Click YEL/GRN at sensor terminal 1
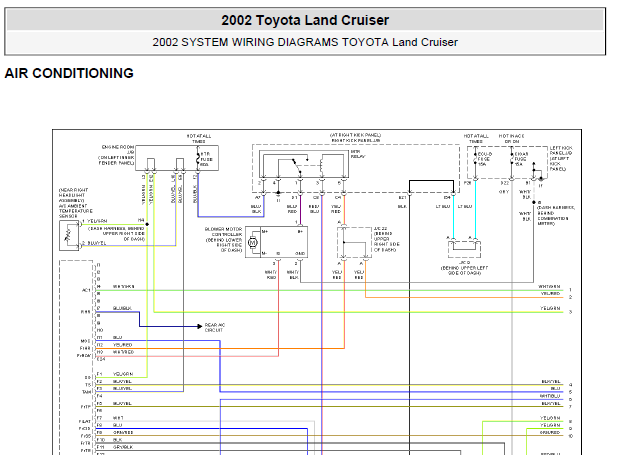617x455 pixels. pos(97,221)
